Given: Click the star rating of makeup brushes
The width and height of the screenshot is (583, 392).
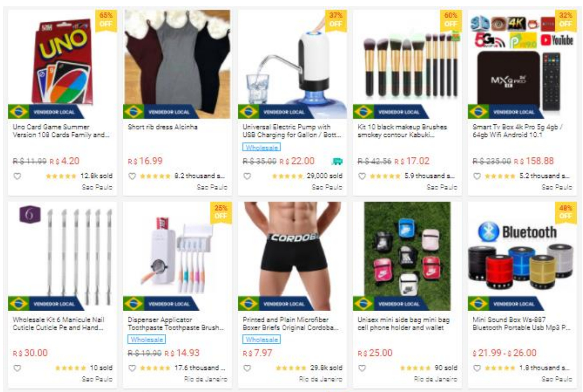Looking at the screenshot, I should 385,176.
